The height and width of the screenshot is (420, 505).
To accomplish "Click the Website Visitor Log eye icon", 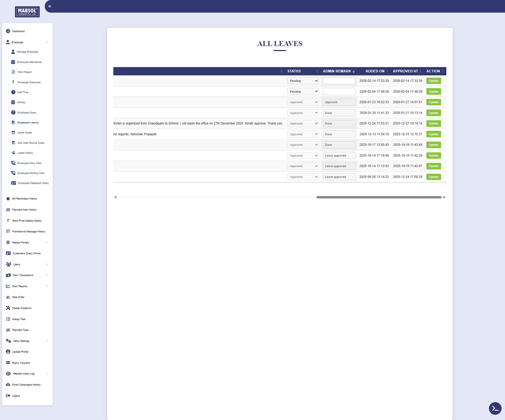I will 8,374.
